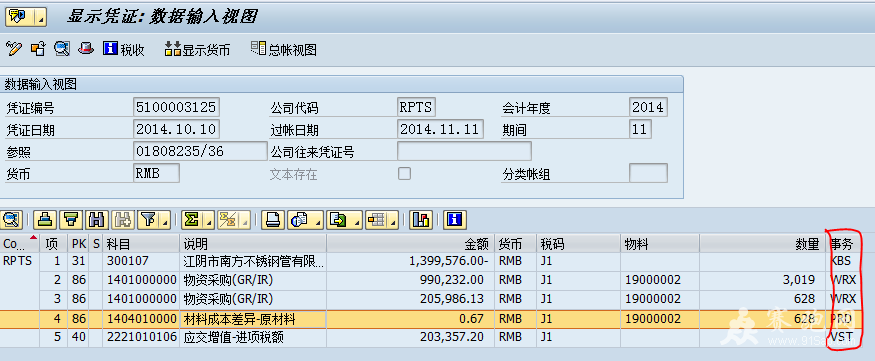The height and width of the screenshot is (361, 875).
Task: Open the 税收 tax information button
Action: (x=124, y=49)
